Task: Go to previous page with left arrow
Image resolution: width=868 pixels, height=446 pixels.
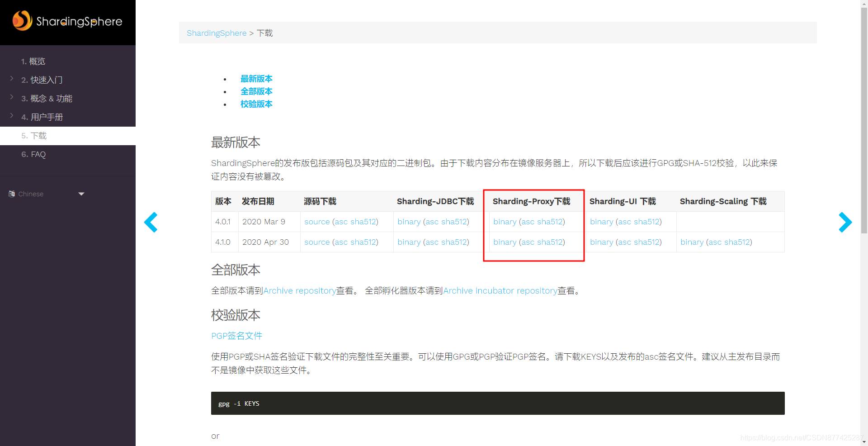Action: [151, 222]
